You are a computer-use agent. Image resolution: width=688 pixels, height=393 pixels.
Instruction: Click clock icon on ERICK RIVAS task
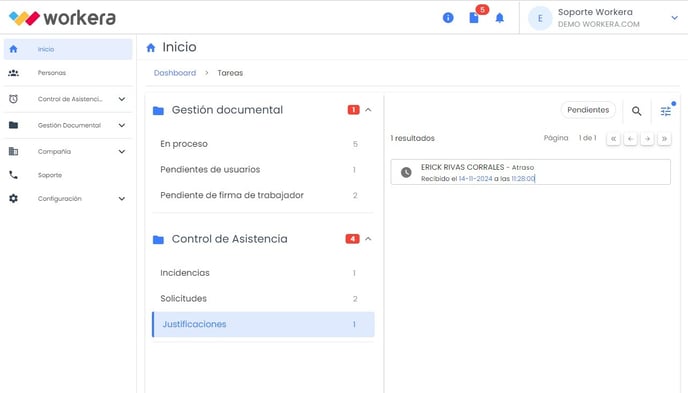406,172
